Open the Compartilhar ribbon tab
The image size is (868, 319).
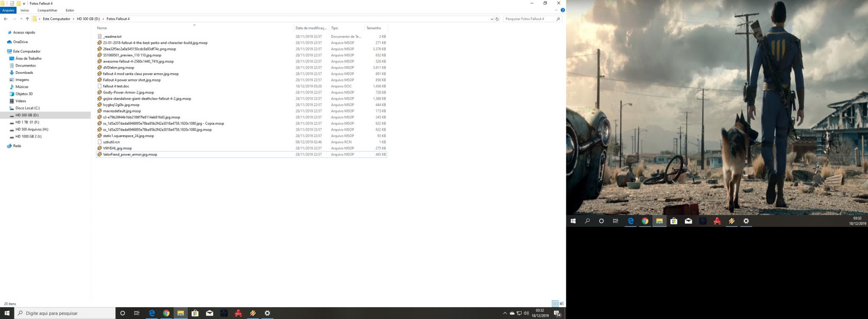[47, 10]
